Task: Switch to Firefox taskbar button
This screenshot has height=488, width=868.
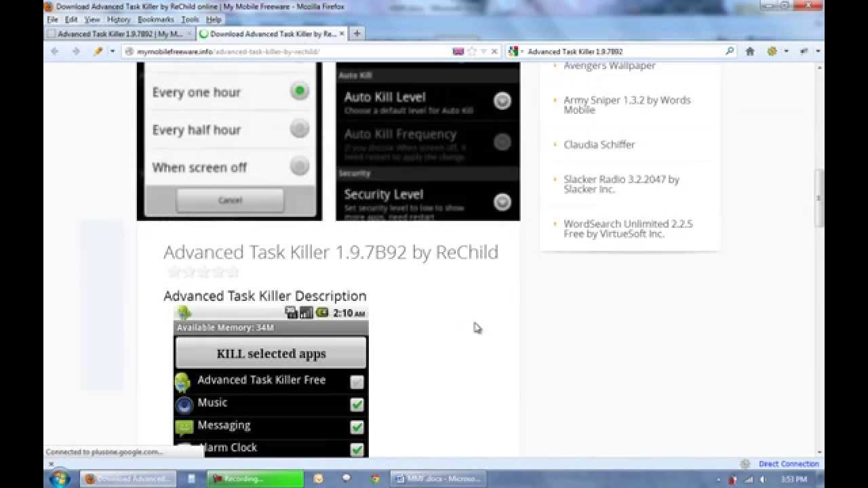Action: 128,479
